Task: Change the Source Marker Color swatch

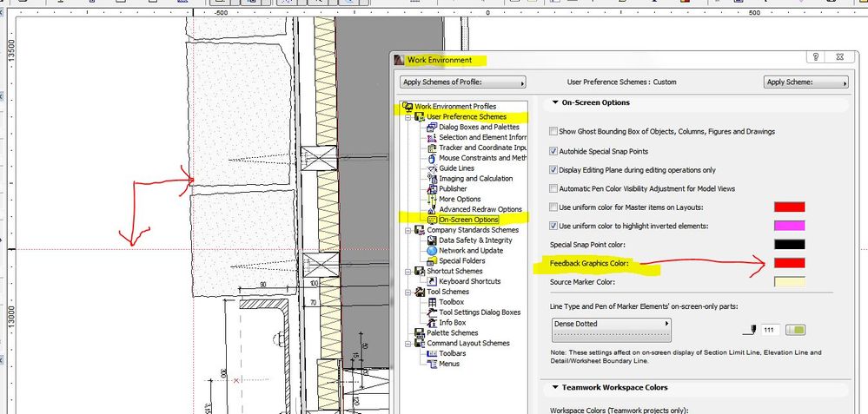Action: coord(790,282)
